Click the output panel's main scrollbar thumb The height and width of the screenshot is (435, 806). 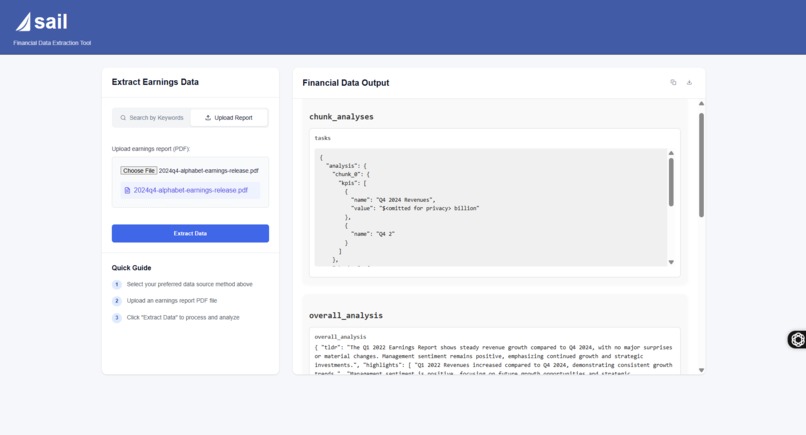coord(701,165)
